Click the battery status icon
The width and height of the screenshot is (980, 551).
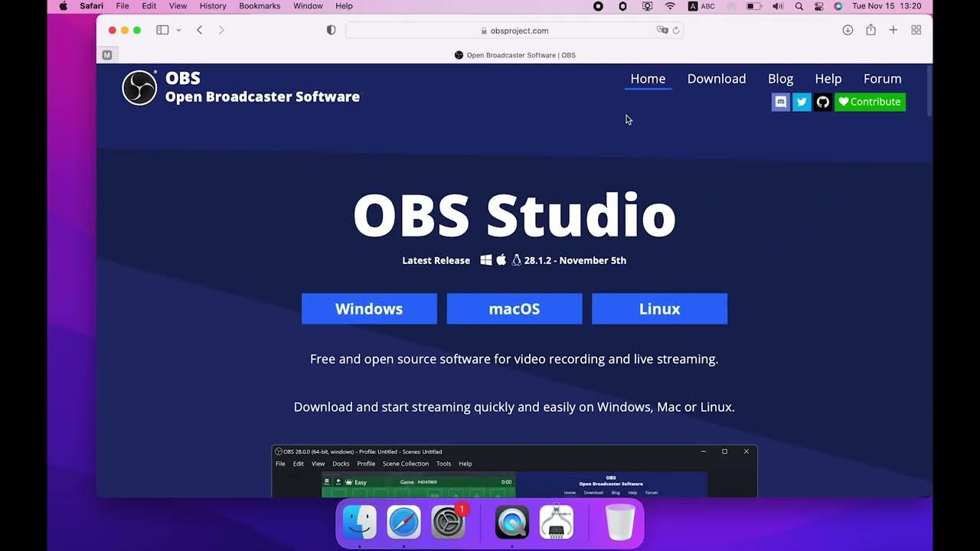754,6
